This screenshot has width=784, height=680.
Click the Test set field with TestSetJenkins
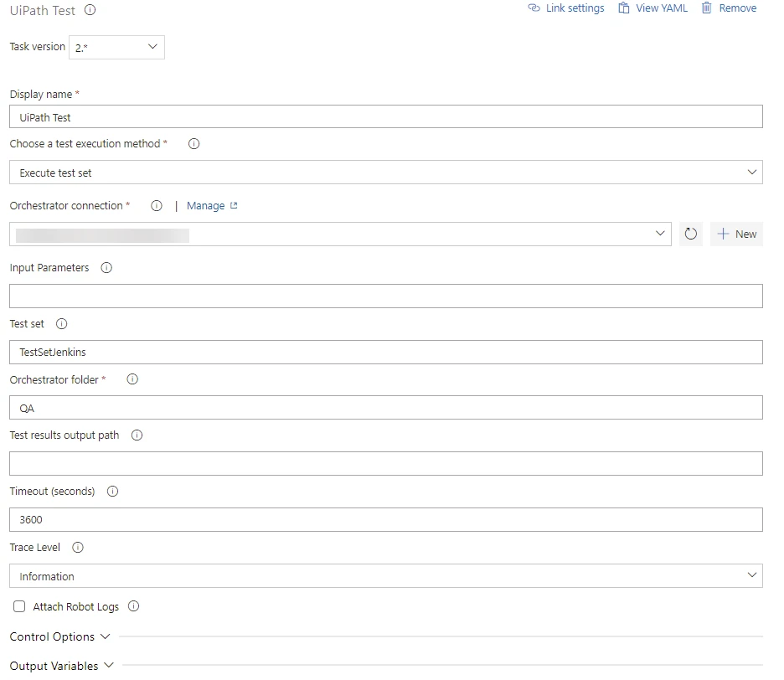coord(386,352)
